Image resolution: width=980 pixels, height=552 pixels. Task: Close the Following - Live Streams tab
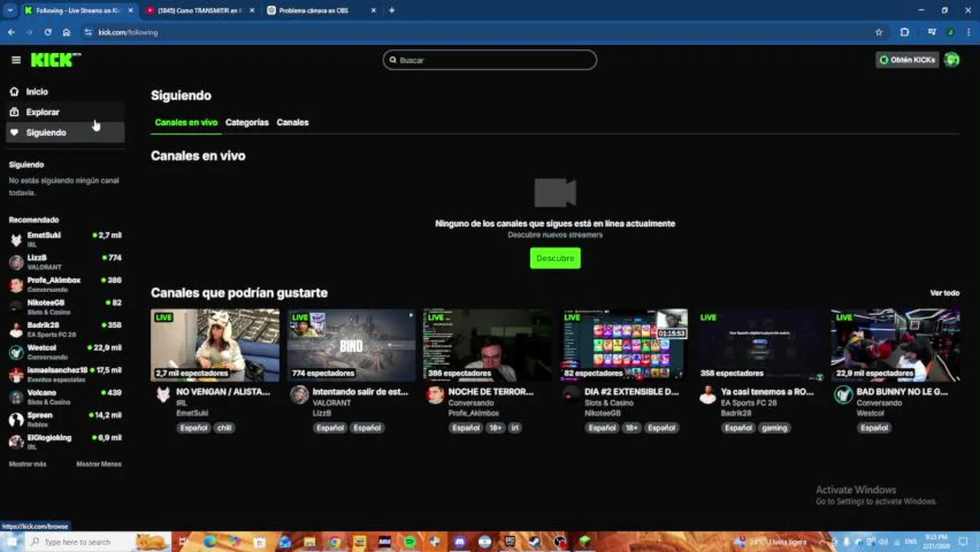pyautogui.click(x=130, y=11)
